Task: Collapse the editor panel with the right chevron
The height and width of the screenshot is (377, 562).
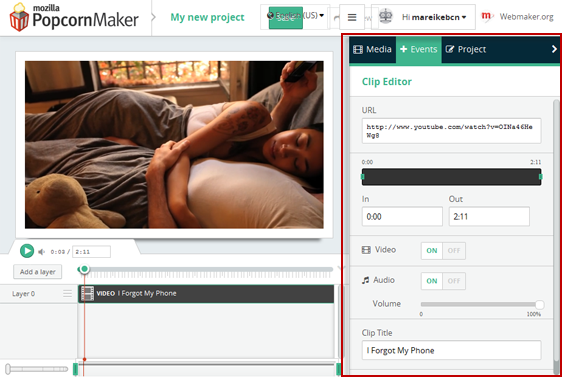Action: click(x=554, y=49)
